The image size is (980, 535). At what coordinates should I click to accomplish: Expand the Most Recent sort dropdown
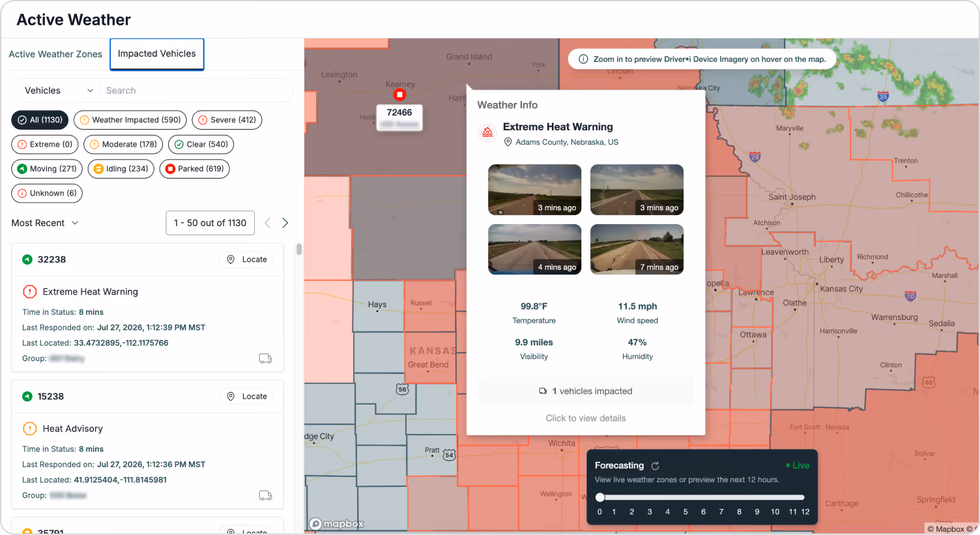pyautogui.click(x=45, y=223)
